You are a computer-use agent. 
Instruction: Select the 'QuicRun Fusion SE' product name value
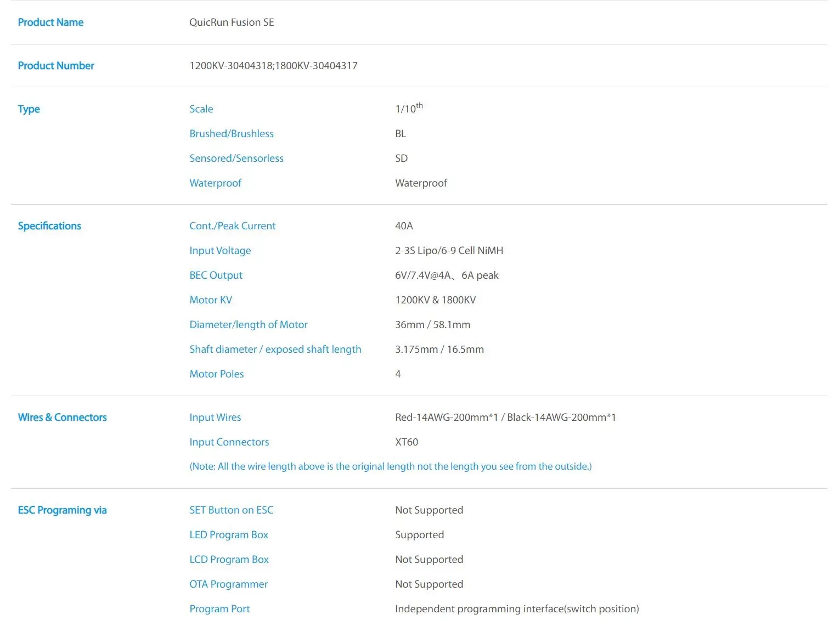click(232, 22)
